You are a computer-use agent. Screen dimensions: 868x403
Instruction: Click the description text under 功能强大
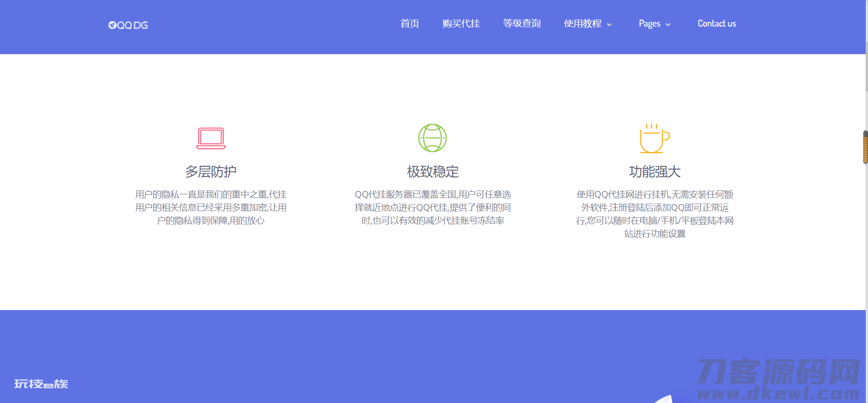654,214
